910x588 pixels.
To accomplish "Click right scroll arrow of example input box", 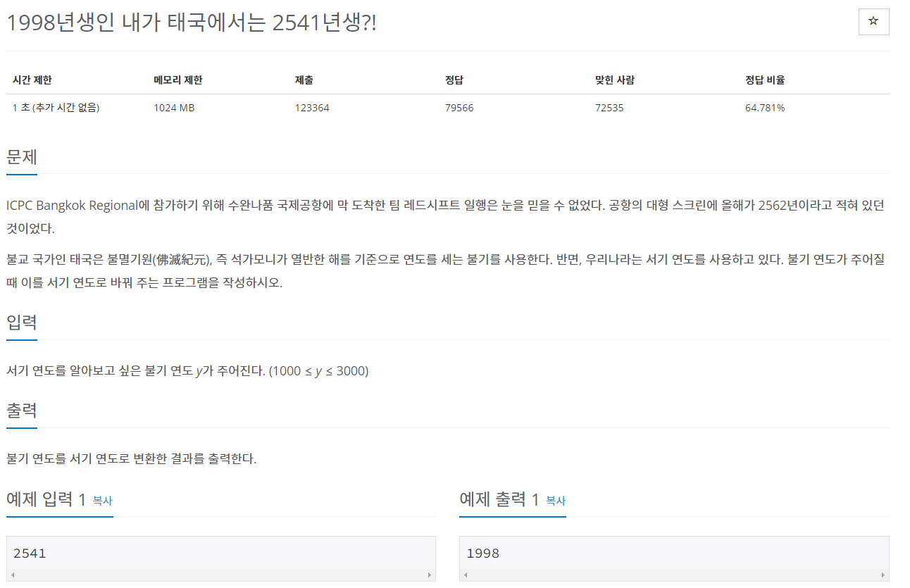I will coord(430,575).
